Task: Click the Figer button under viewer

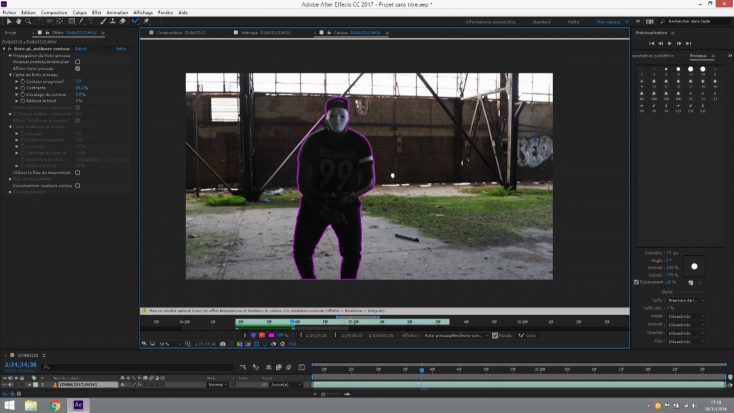Action: pos(527,335)
